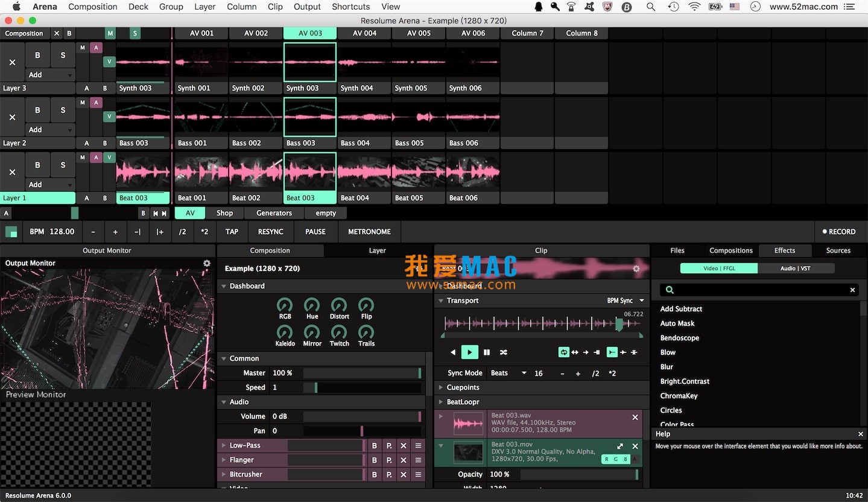Bypass the Low-Pass effect with its B toggle

pyautogui.click(x=373, y=445)
